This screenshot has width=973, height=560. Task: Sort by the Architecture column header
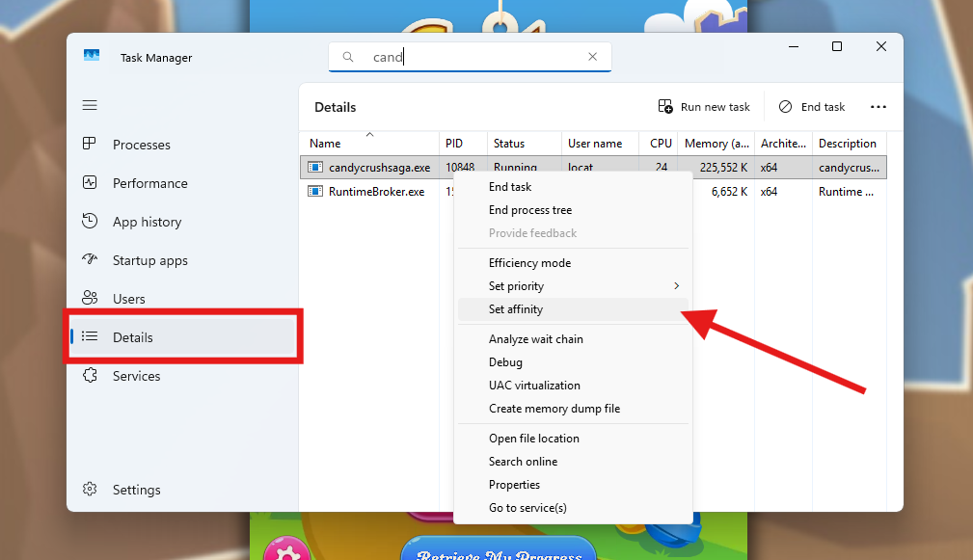[783, 144]
